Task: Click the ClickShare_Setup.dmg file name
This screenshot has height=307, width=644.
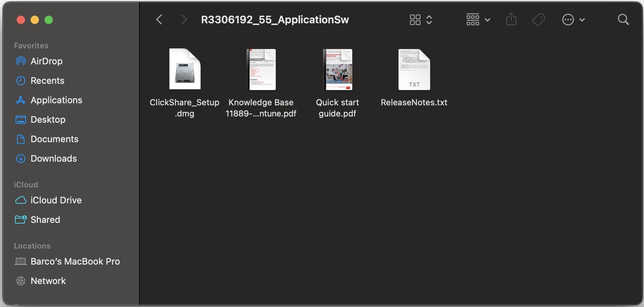Action: [185, 108]
